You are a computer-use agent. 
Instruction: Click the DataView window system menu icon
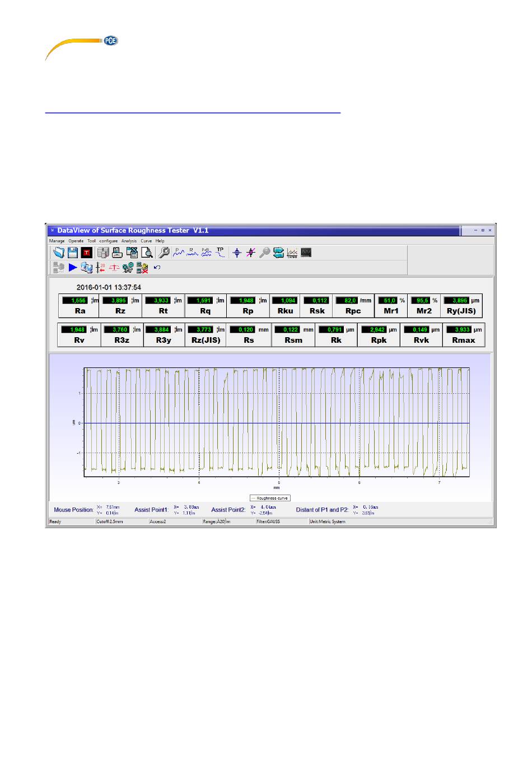pos(52,230)
